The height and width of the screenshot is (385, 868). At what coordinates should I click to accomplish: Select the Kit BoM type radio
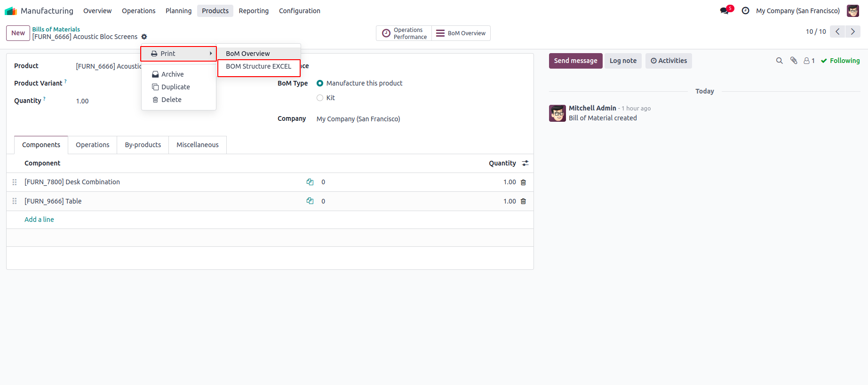pyautogui.click(x=320, y=98)
